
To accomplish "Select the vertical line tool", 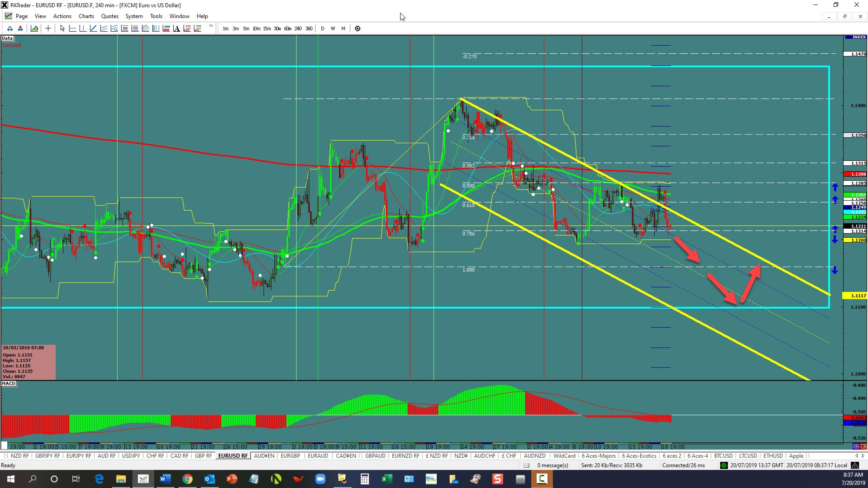I will pyautogui.click(x=83, y=29).
